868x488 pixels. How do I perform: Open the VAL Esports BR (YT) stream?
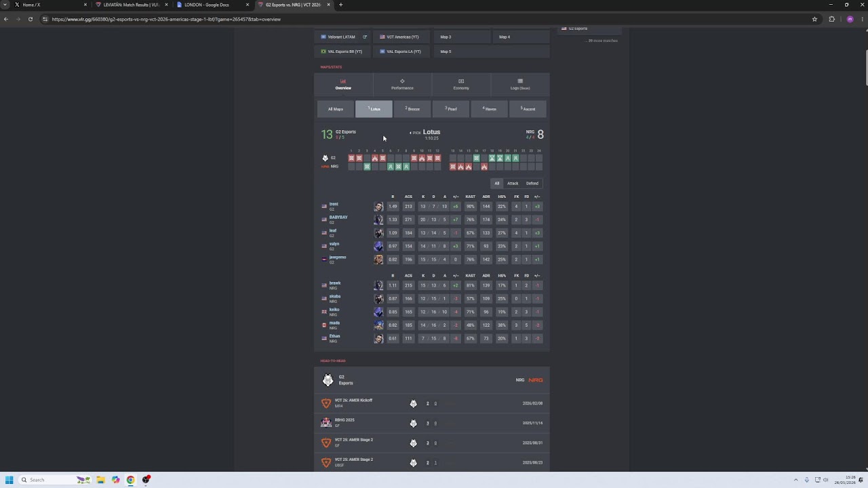(342, 52)
